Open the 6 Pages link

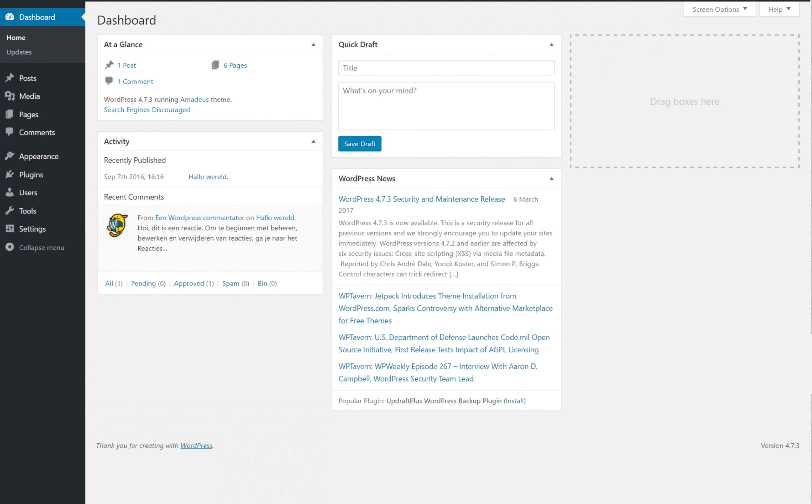(235, 65)
